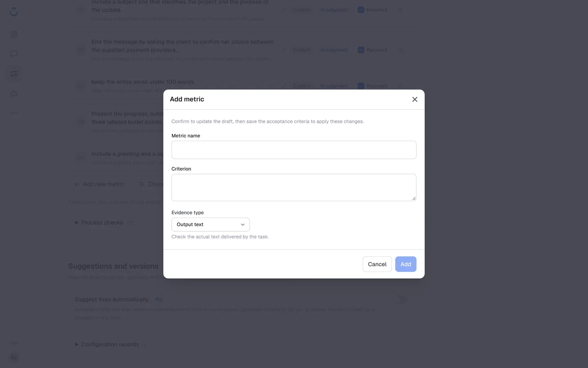Open the more options ellipsis in sidebar
The width and height of the screenshot is (588, 368).
(14, 113)
